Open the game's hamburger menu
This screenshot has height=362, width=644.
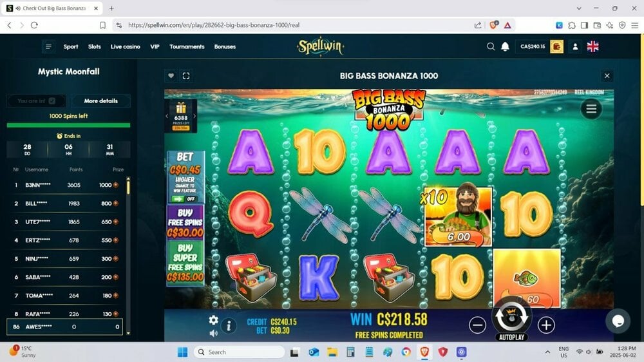pyautogui.click(x=591, y=109)
